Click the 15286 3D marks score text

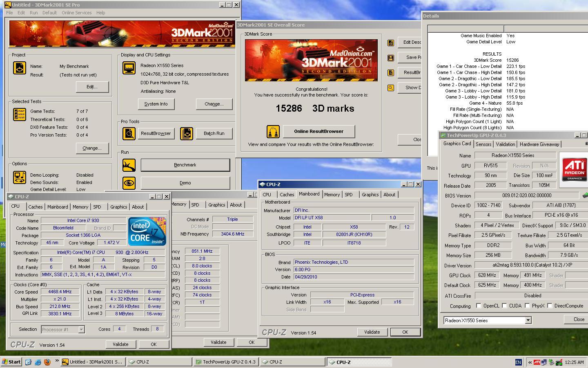click(x=315, y=108)
